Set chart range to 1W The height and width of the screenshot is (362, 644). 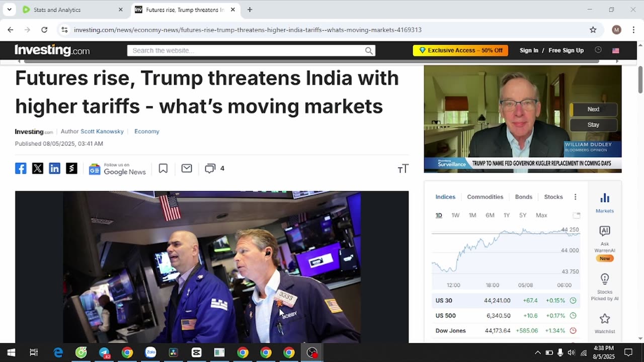point(455,215)
